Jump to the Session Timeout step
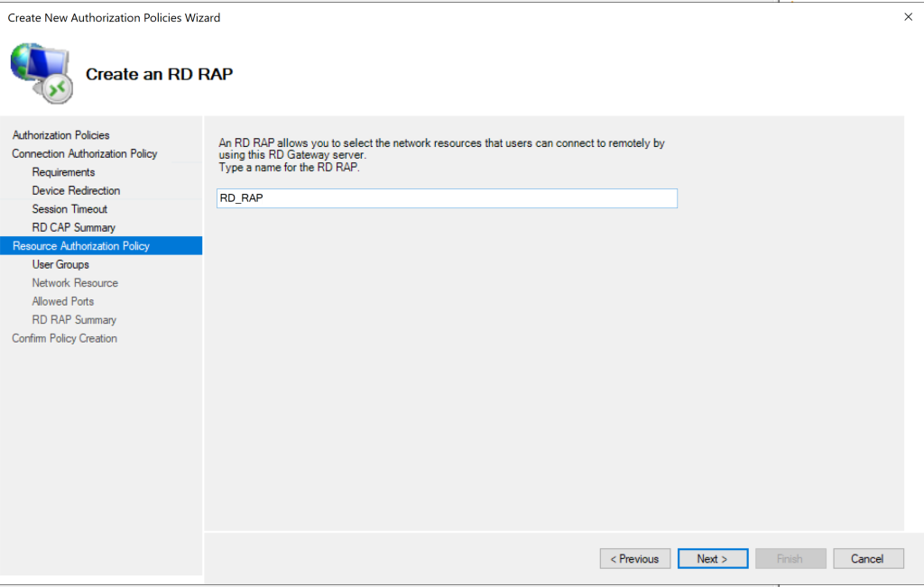The height and width of the screenshot is (587, 924). pyautogui.click(x=69, y=209)
